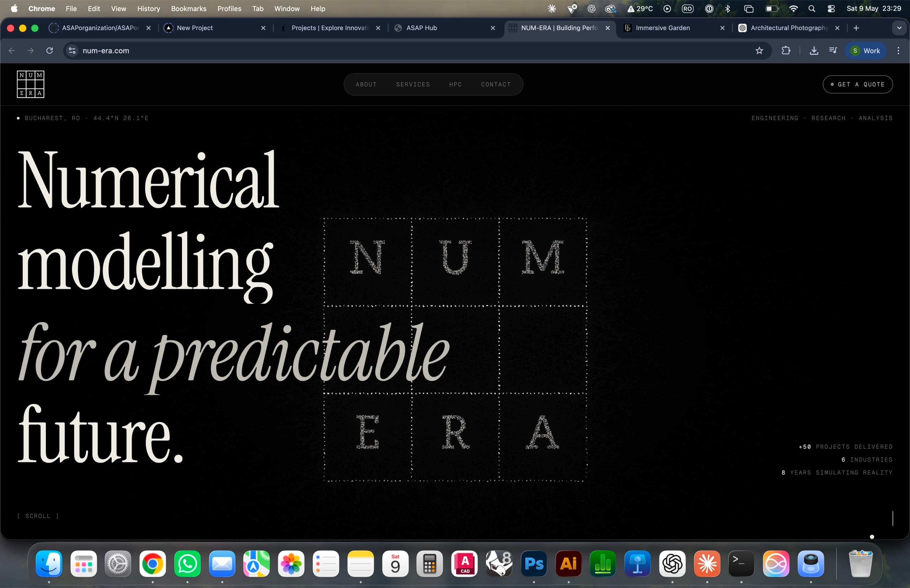This screenshot has width=910, height=588.
Task: Open the Work profile dropdown
Action: 866,51
